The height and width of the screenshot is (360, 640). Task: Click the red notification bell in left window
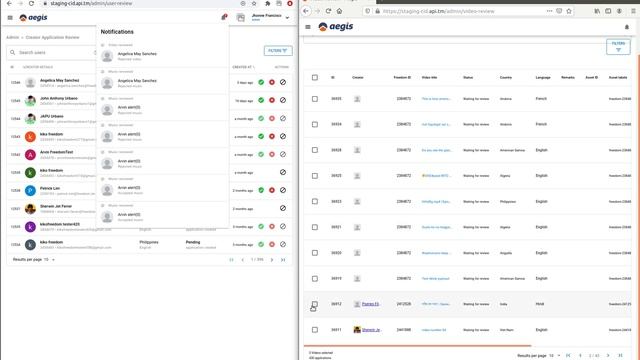224,17
